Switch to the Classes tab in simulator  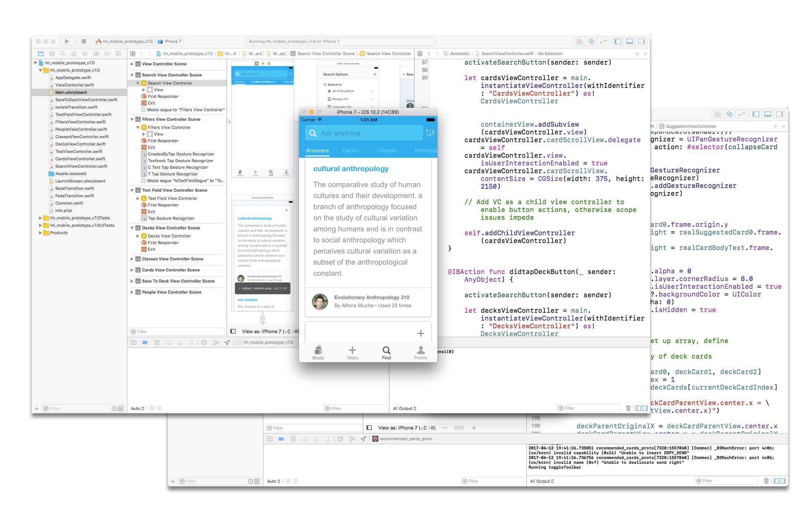387,150
